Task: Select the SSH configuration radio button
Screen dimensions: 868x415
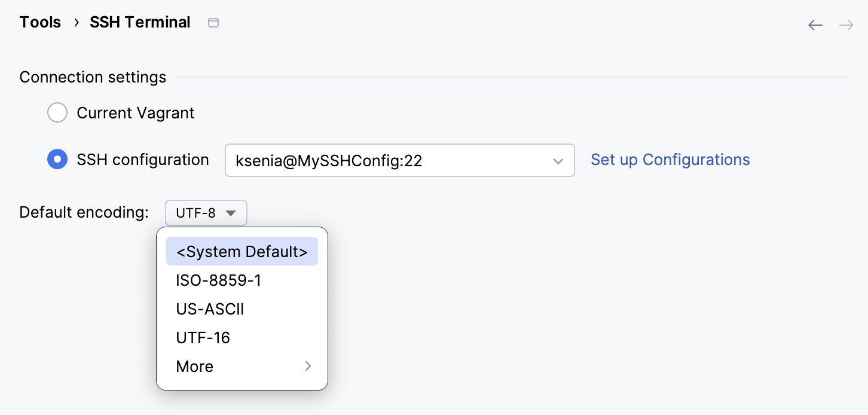Action: click(x=57, y=160)
